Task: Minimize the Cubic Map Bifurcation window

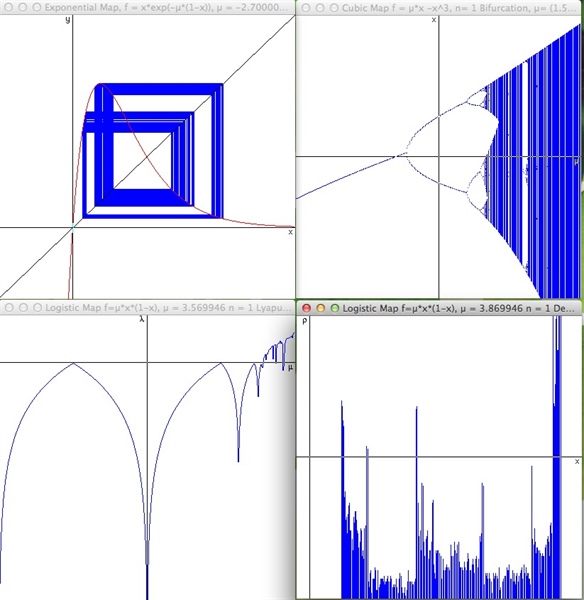Action: (320, 8)
